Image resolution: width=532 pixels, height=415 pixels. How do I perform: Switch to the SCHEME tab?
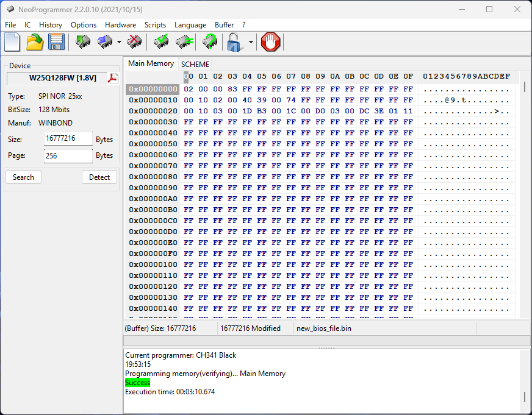click(195, 64)
